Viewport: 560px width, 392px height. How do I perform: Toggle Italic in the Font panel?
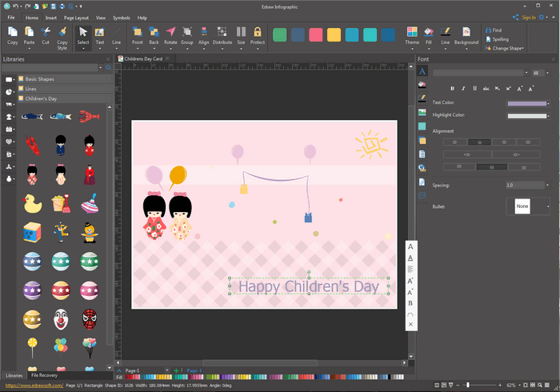coord(463,88)
